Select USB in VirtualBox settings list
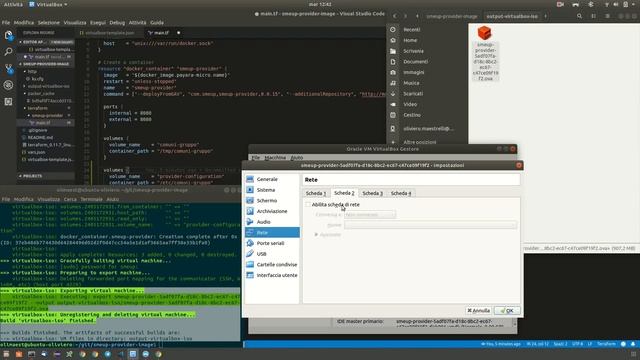The height and width of the screenshot is (360, 640). (272, 254)
